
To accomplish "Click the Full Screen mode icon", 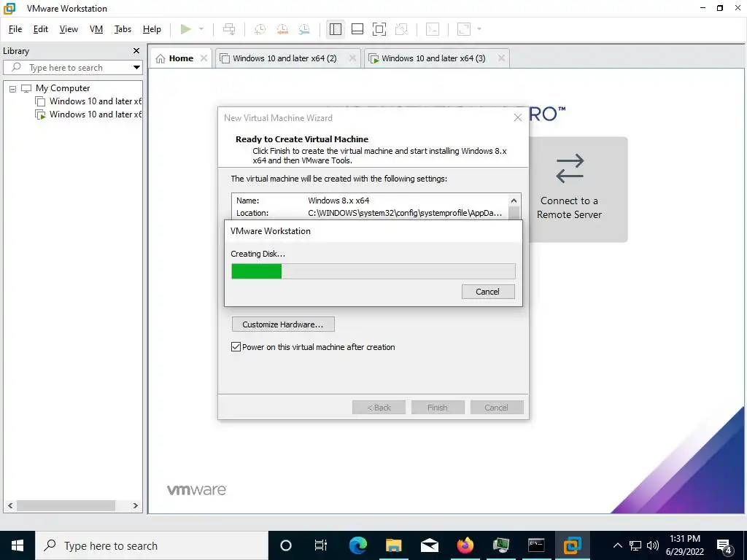I will click(379, 29).
